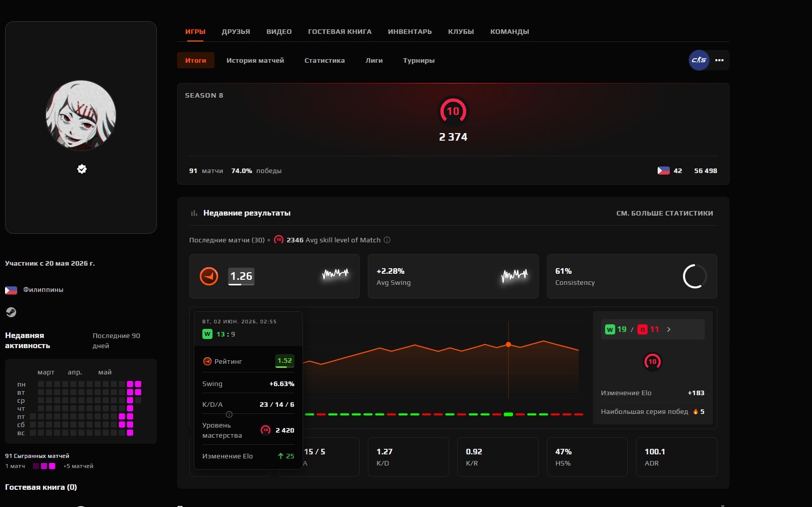The image size is (812, 507).
Task: Select the Итоги button
Action: tap(196, 60)
